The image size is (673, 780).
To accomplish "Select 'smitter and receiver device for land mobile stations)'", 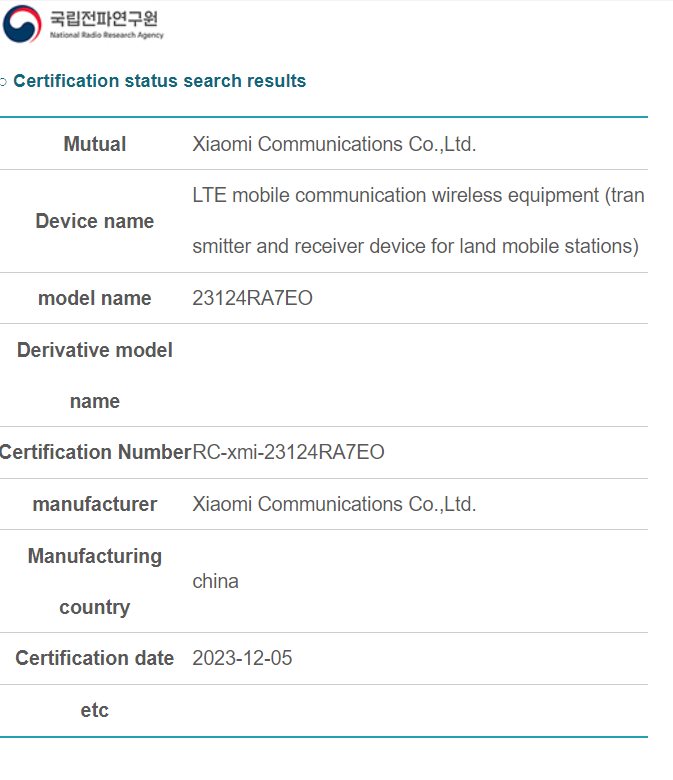I will pos(415,247).
